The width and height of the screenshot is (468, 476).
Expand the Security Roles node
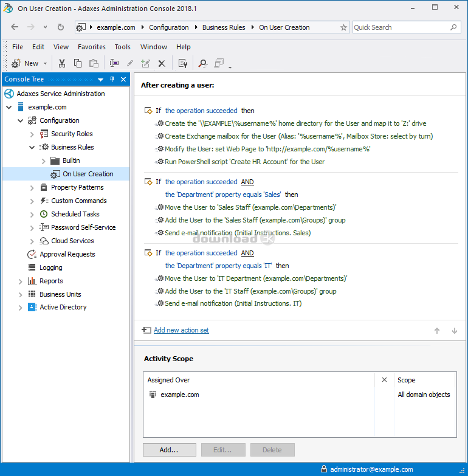tap(32, 134)
